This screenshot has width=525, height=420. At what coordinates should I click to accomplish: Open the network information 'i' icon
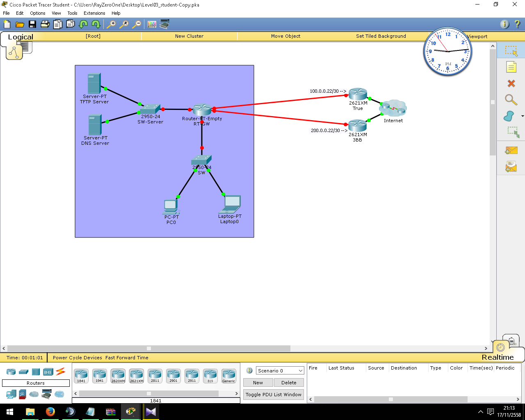[x=505, y=24]
